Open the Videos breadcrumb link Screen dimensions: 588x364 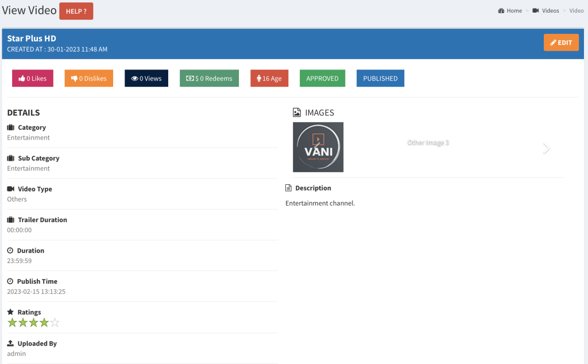tap(550, 10)
